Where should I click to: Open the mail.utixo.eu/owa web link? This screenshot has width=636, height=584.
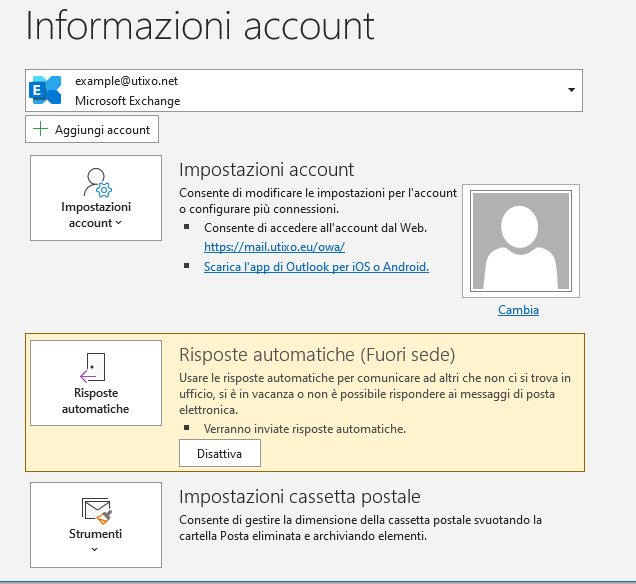tap(274, 246)
